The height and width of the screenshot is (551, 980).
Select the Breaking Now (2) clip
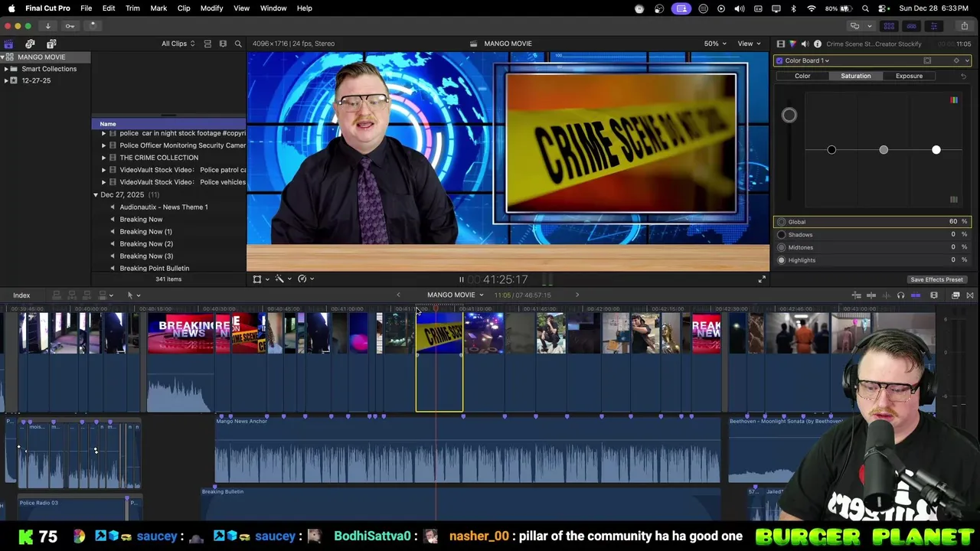(x=145, y=244)
